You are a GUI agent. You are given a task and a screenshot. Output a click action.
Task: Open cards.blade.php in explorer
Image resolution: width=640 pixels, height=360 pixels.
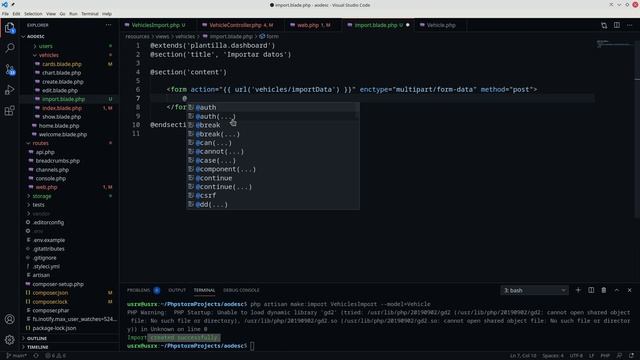pyautogui.click(x=62, y=64)
